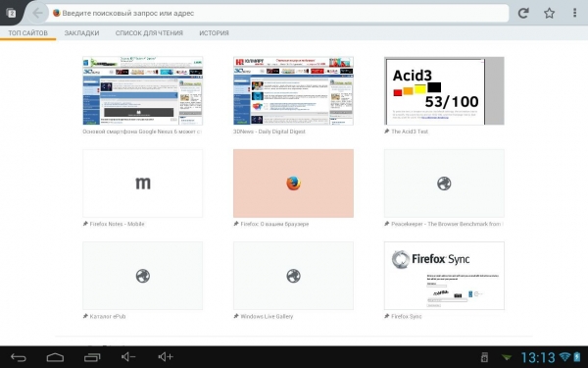This screenshot has width=588, height=368.
Task: Switch to the ТОП САЙТОВ tab
Action: [x=28, y=33]
